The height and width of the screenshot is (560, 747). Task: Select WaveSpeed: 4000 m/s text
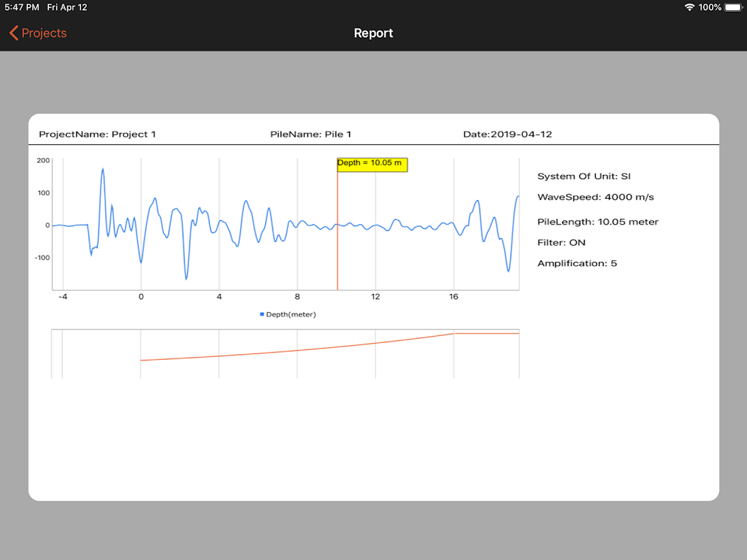click(596, 197)
